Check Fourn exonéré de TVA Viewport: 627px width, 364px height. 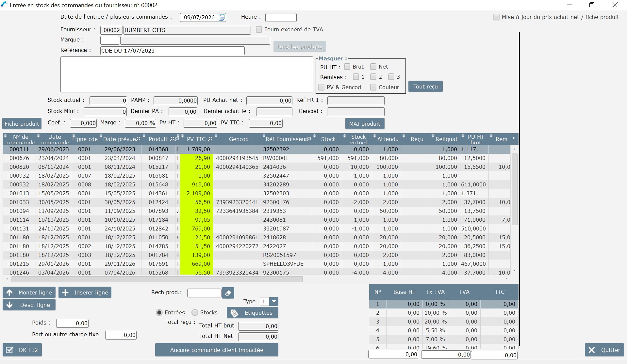[x=259, y=29]
